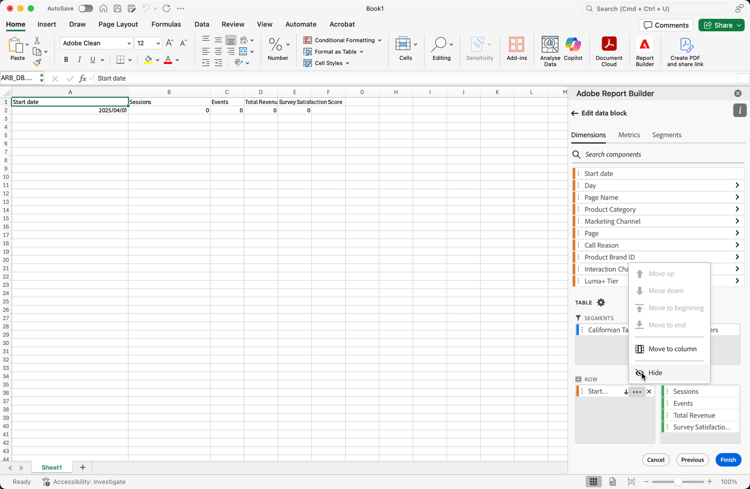
Task: Click the Home icon in title bar
Action: [103, 9]
